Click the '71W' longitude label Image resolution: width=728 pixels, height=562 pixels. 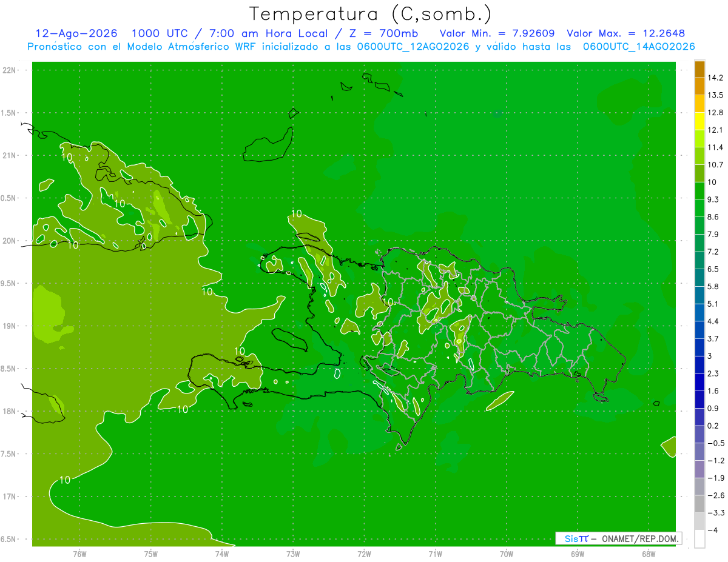click(x=435, y=553)
